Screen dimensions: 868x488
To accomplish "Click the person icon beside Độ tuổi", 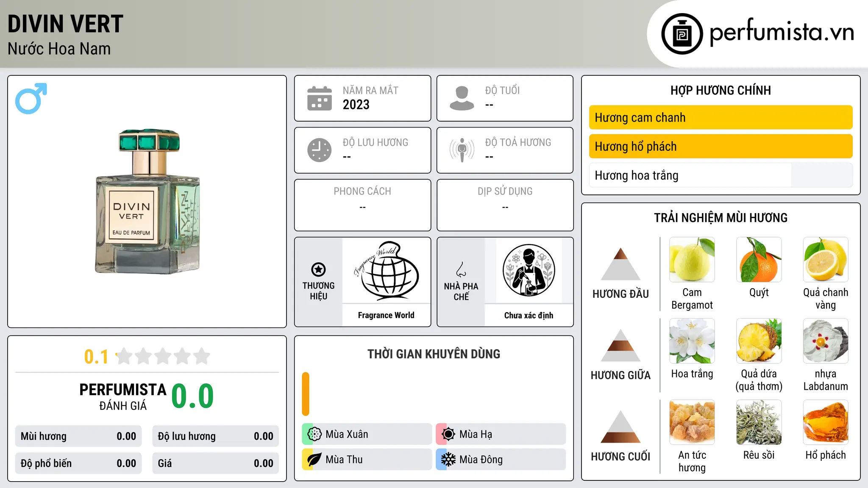I will [462, 98].
